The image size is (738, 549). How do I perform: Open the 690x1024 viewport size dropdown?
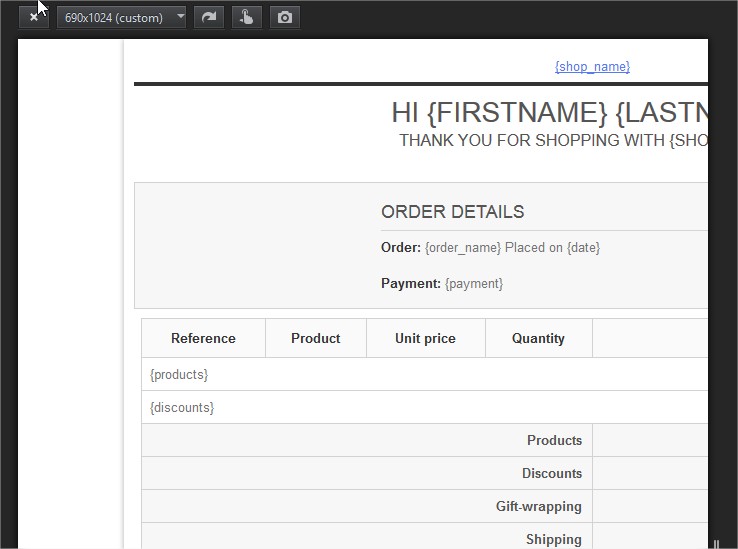pos(121,17)
